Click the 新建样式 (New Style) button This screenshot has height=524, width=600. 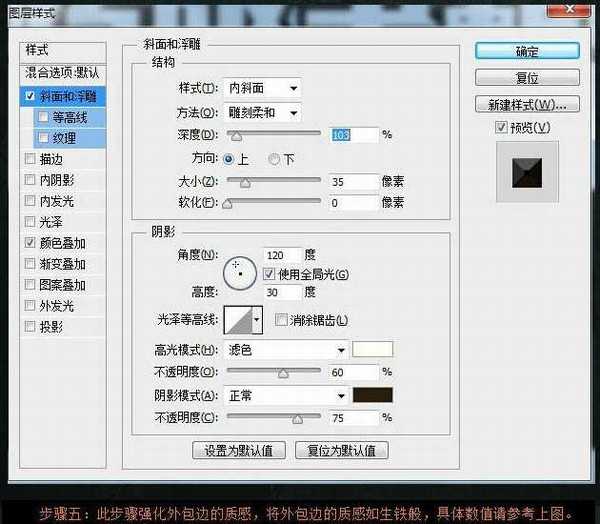(x=526, y=103)
